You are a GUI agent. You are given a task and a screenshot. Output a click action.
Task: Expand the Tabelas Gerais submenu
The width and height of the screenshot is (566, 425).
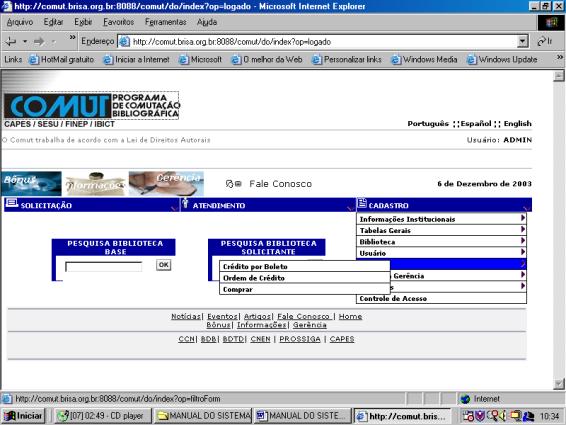click(x=441, y=230)
